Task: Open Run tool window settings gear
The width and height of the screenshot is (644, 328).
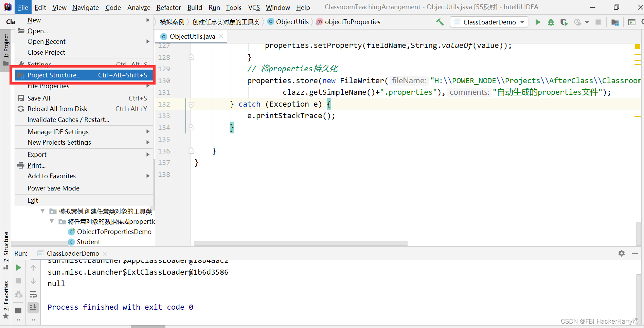Action: tap(622, 253)
